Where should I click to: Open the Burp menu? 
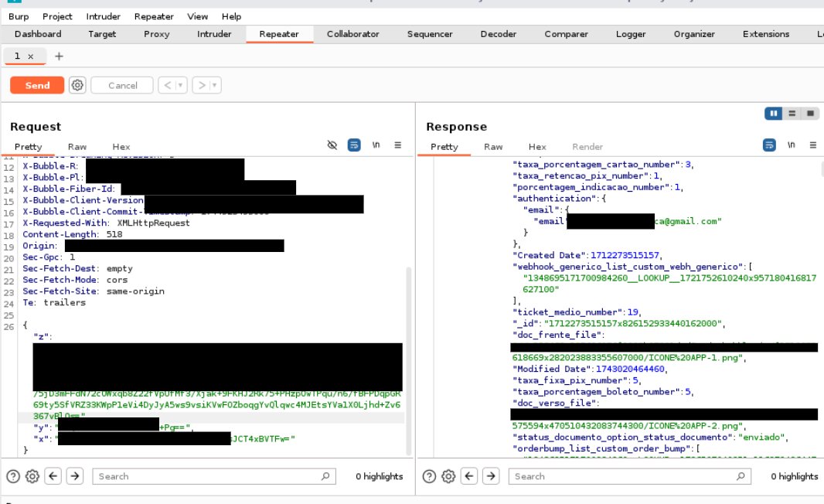(19, 16)
